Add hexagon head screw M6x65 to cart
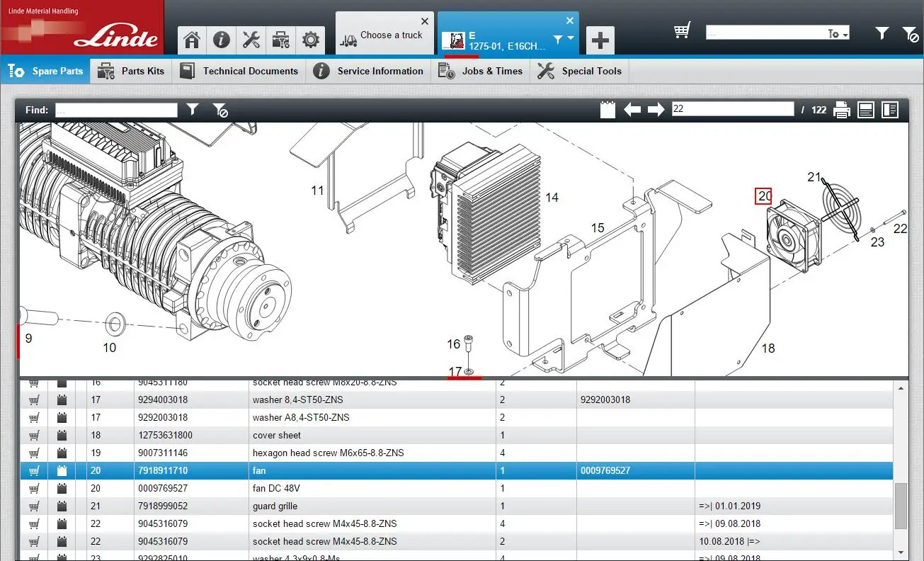This screenshot has width=924, height=561. click(x=34, y=453)
